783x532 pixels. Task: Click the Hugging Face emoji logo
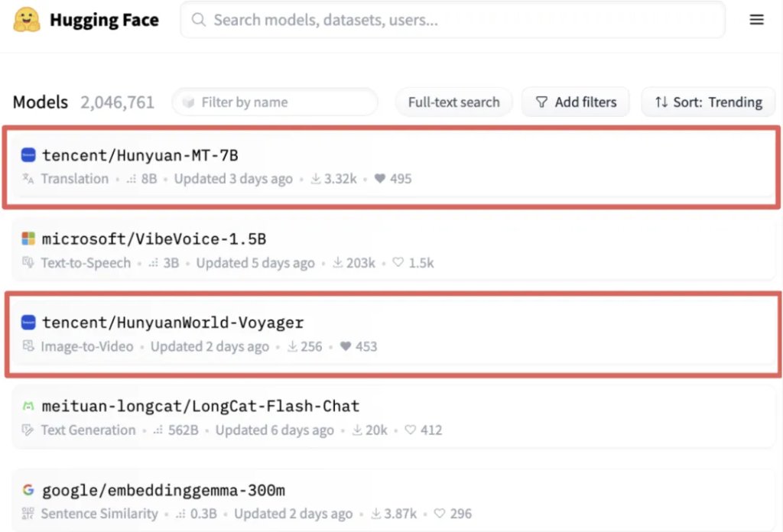[27, 20]
